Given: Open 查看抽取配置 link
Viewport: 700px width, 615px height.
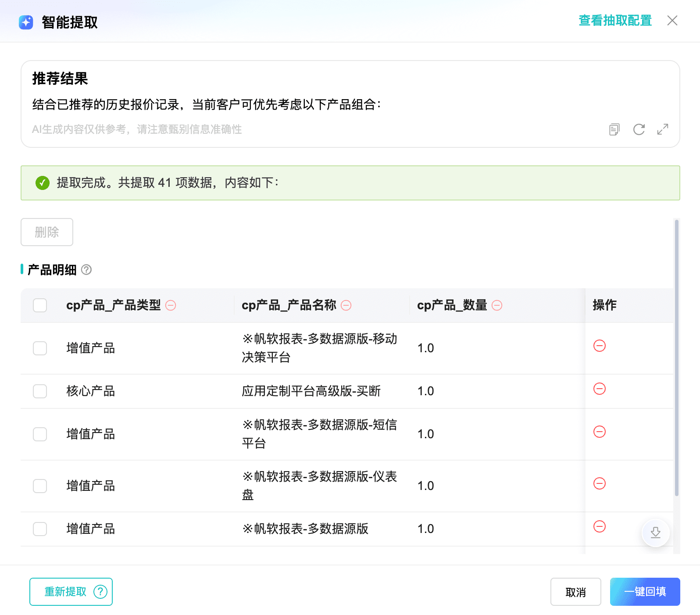Looking at the screenshot, I should click(x=615, y=21).
